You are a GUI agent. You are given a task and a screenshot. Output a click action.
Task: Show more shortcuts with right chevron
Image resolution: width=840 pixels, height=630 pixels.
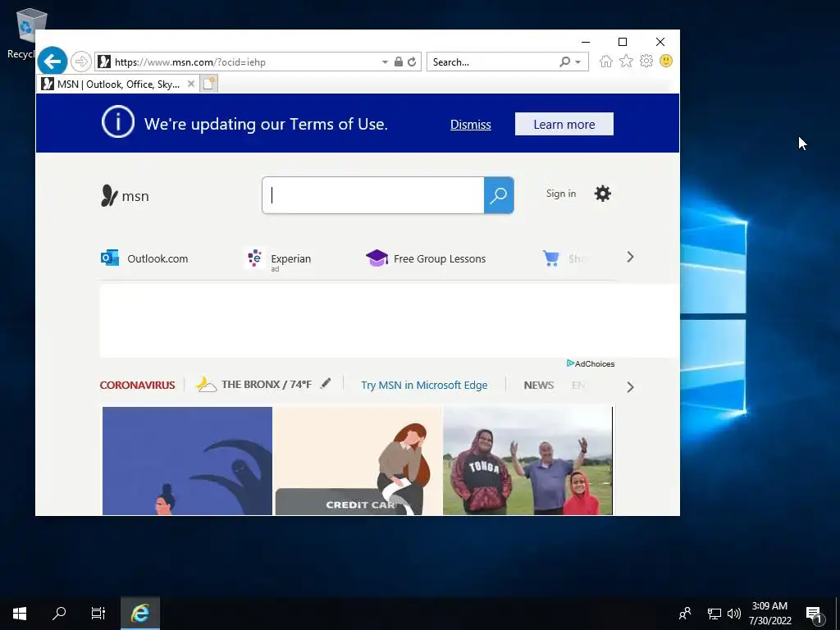(630, 257)
